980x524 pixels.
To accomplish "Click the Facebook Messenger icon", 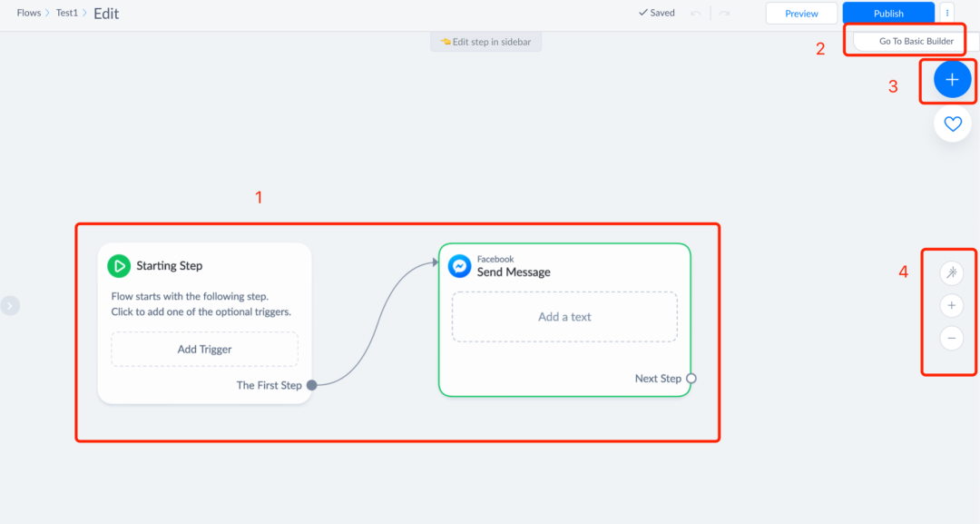I will [459, 266].
